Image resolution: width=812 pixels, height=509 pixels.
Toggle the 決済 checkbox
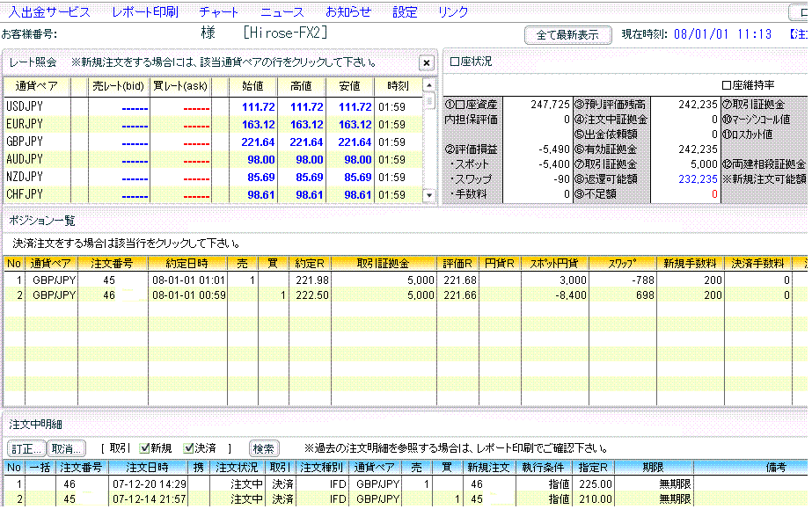[188, 448]
